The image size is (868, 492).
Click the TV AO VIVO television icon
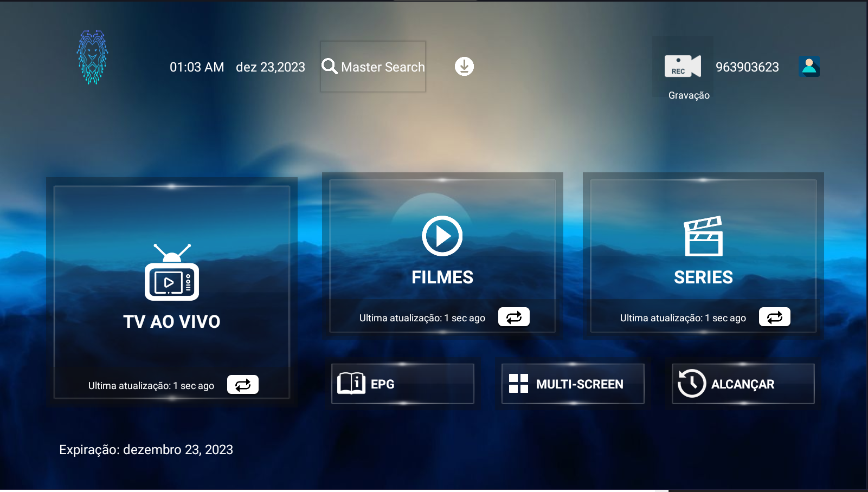tap(172, 273)
